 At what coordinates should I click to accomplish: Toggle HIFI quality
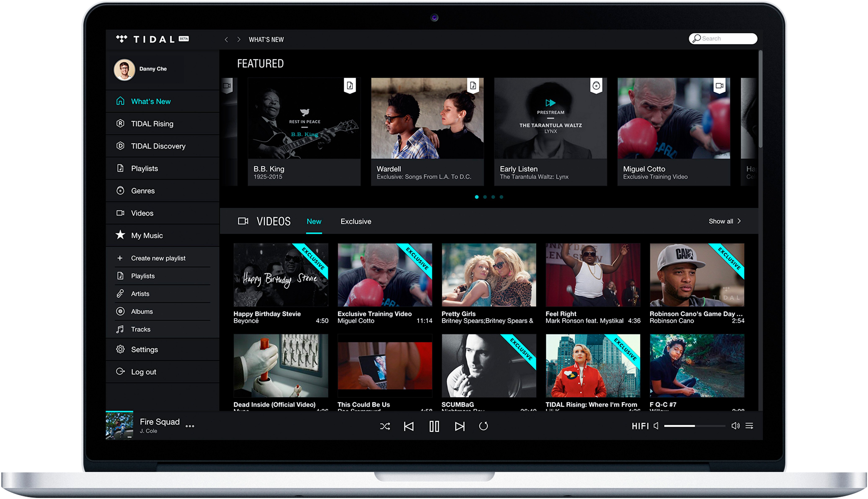[x=640, y=426]
